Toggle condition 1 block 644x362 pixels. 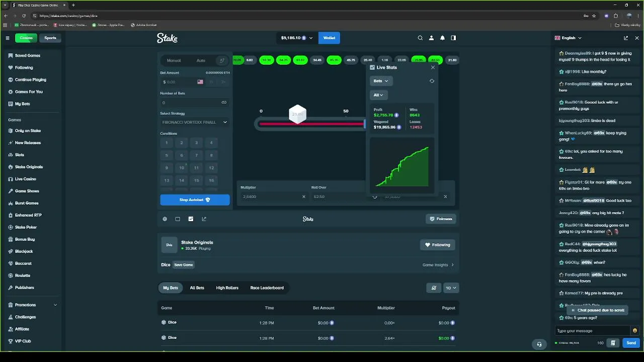[167, 143]
